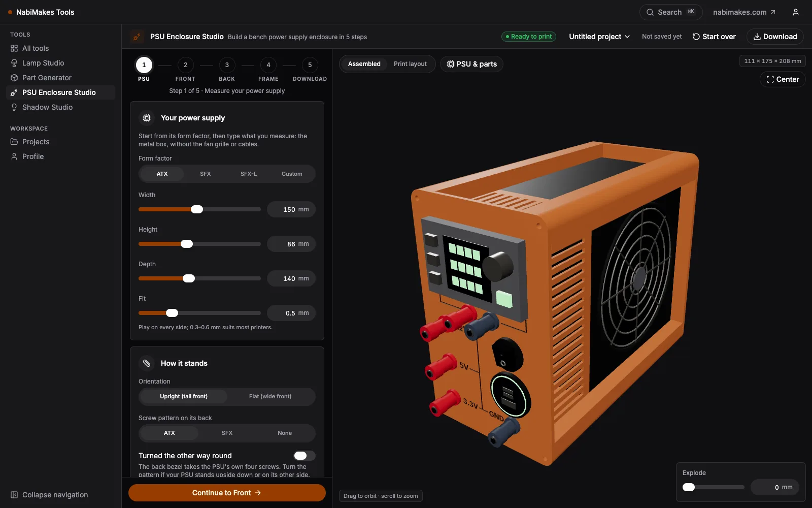Viewport: 812px width, 508px height.
Task: Set back screw pattern to None
Action: [285, 433]
